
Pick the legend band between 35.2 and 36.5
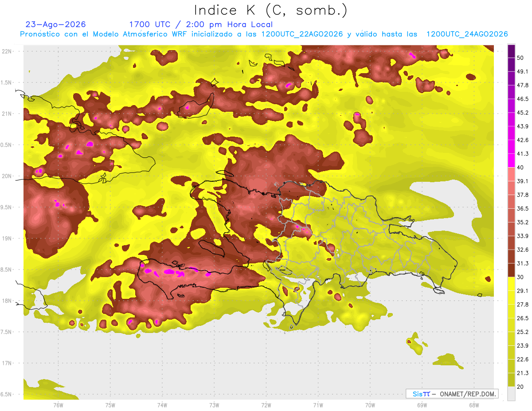(x=511, y=215)
